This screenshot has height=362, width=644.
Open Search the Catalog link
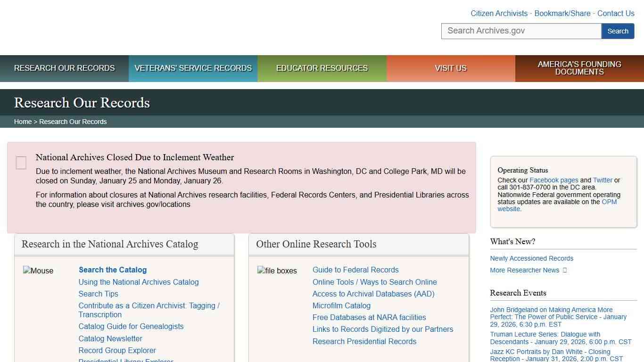point(112,270)
